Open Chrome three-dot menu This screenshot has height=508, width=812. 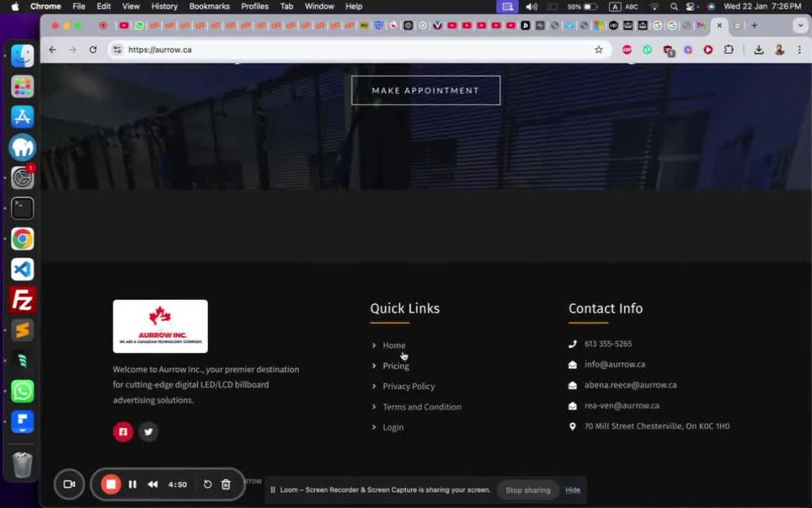coord(800,50)
